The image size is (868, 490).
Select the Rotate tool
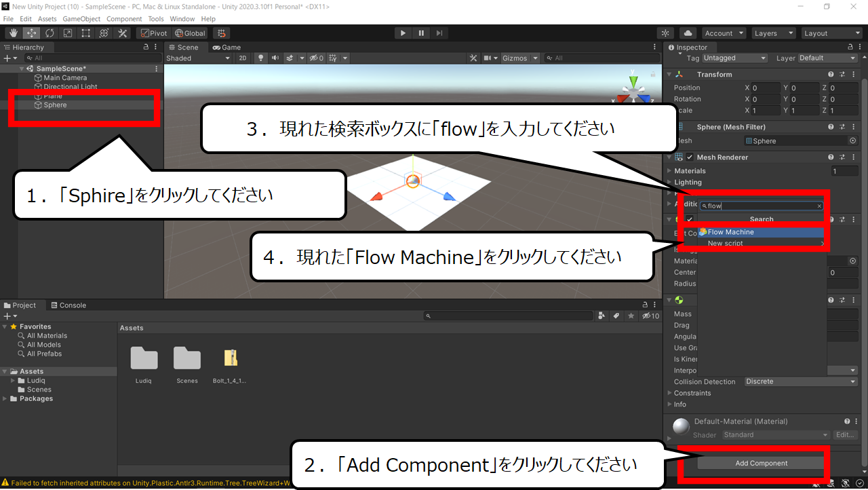[x=50, y=33]
